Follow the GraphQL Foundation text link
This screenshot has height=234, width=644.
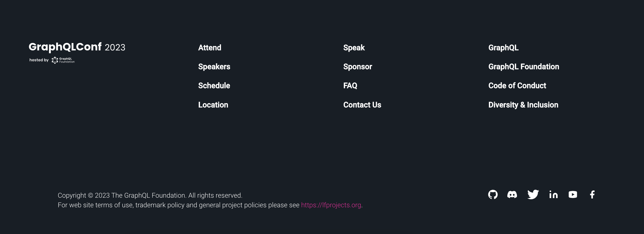tap(524, 67)
